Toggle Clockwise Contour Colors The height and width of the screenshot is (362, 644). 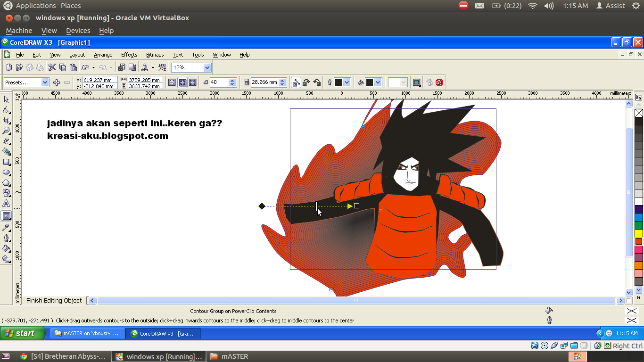[306, 82]
